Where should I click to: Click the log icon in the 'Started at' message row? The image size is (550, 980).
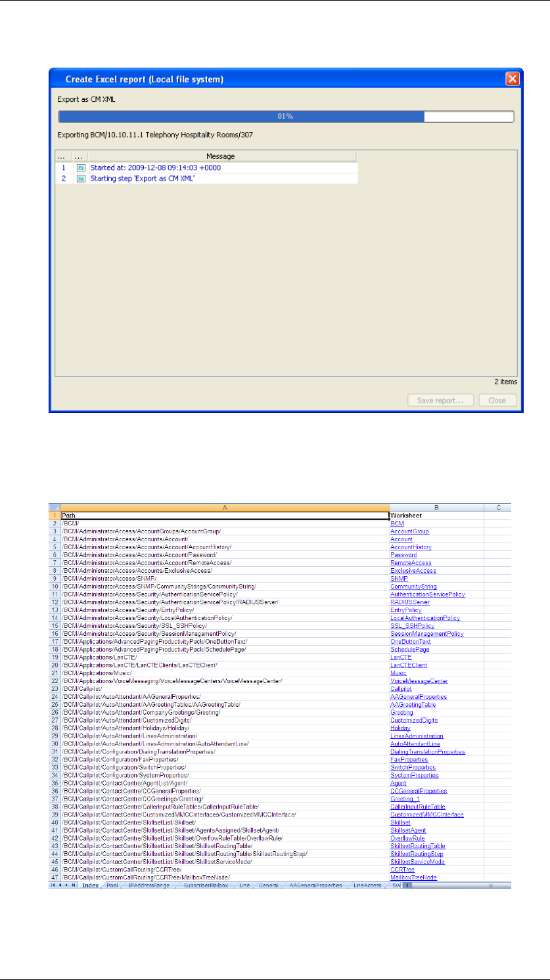click(x=81, y=167)
